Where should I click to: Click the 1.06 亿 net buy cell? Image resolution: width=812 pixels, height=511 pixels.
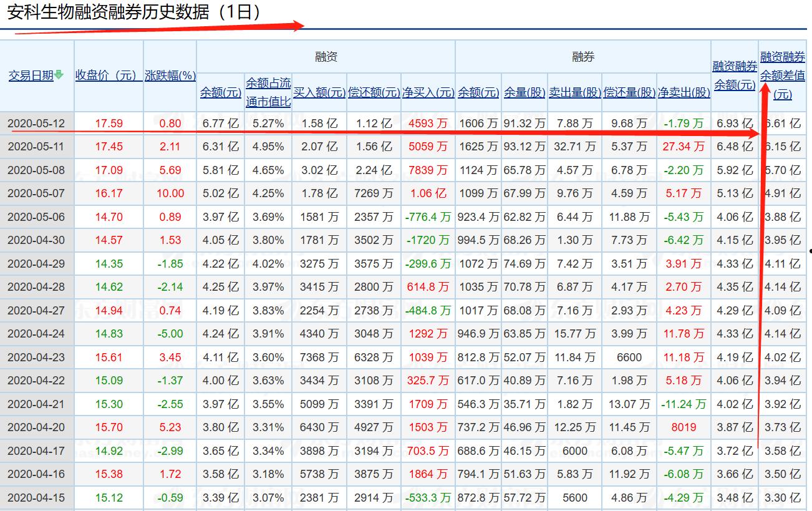[x=428, y=193]
